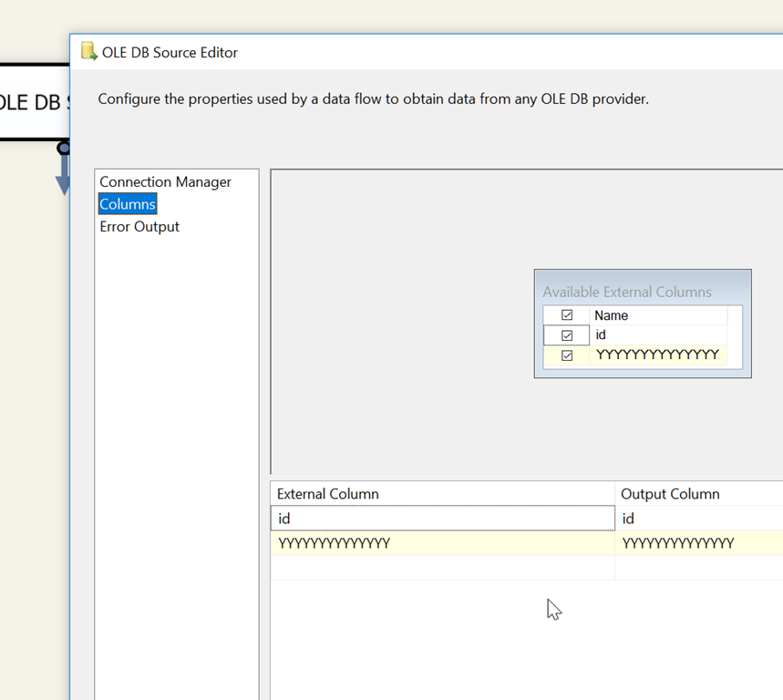Image resolution: width=783 pixels, height=700 pixels.
Task: Open the Error Output page
Action: [x=139, y=227]
